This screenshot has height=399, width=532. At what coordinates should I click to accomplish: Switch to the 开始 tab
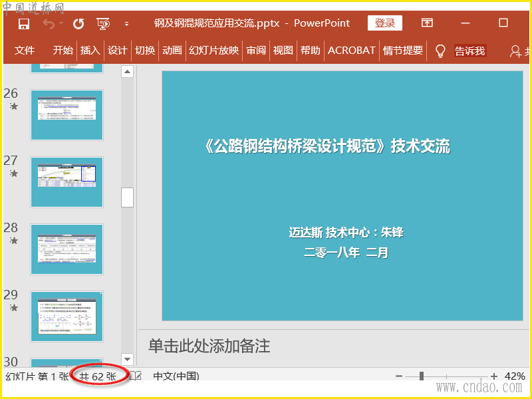pyautogui.click(x=63, y=51)
